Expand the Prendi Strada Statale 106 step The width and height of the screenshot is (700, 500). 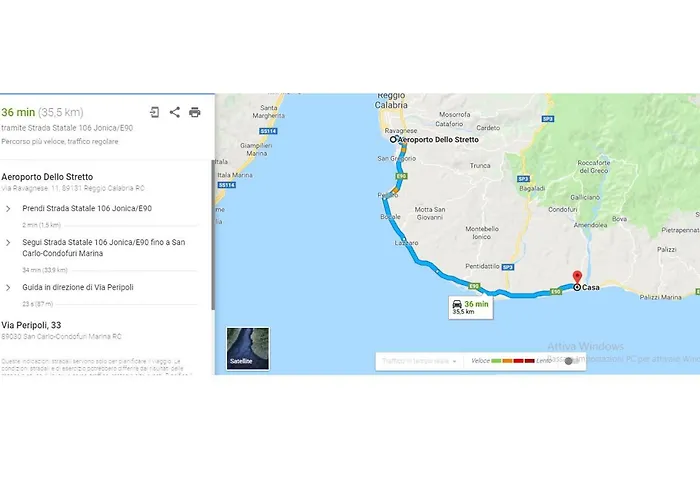click(x=8, y=208)
